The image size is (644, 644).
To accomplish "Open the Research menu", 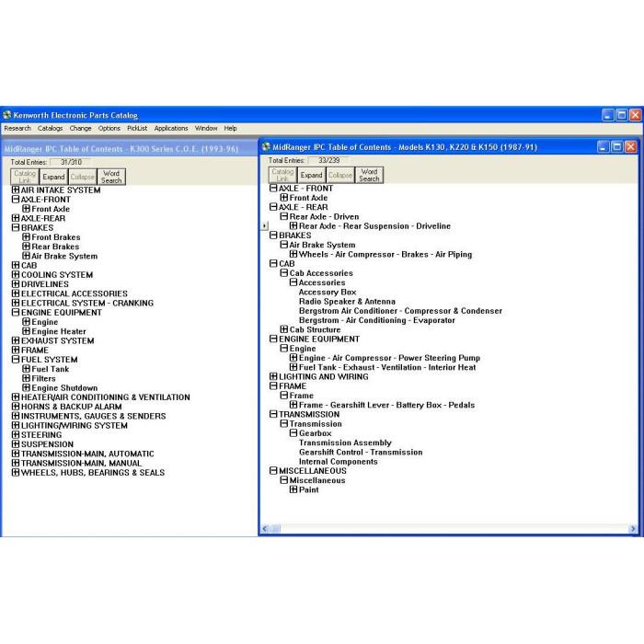I will coord(17,128).
